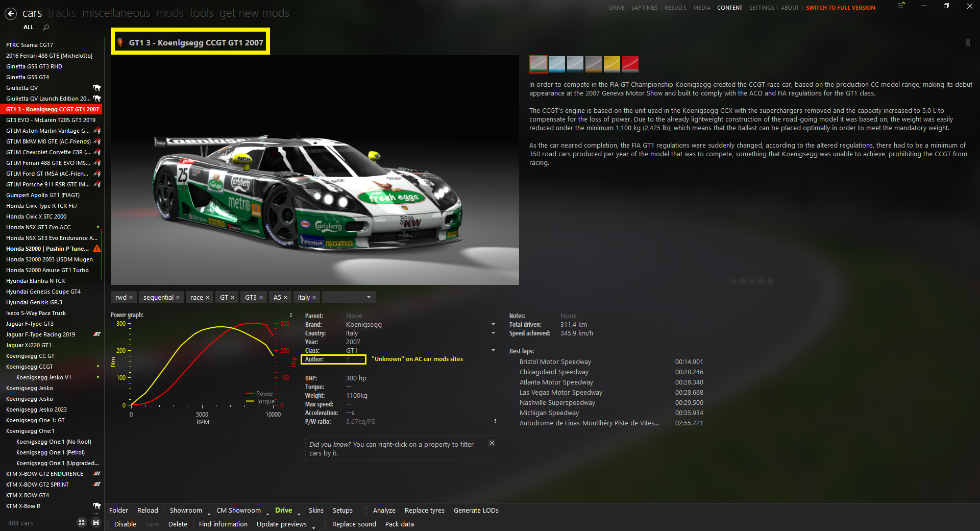The height and width of the screenshot is (531, 980).
Task: Open the MEDIA top menu
Action: [702, 8]
